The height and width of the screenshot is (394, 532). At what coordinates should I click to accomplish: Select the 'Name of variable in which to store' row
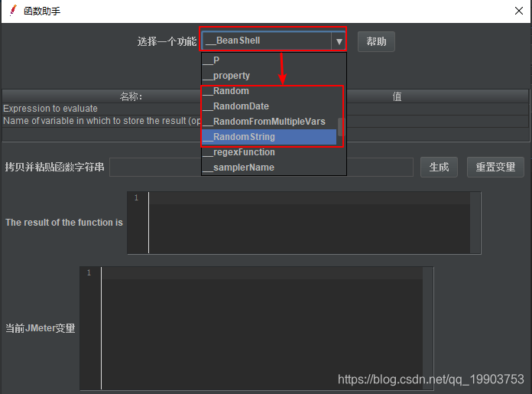(266, 121)
